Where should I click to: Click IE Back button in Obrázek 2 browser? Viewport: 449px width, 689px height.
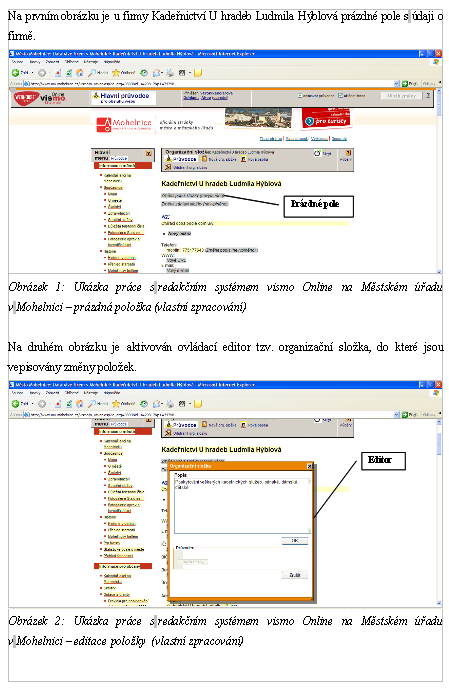coord(19,404)
